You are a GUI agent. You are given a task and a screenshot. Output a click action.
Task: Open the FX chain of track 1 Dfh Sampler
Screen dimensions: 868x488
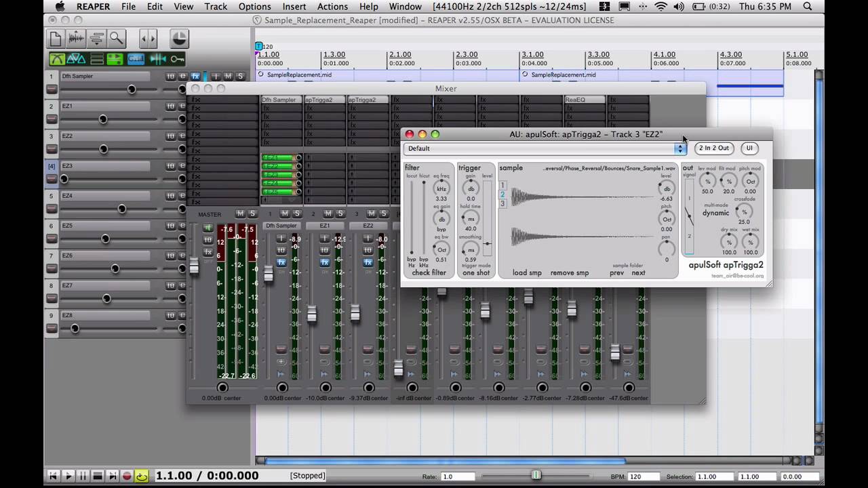(195, 77)
